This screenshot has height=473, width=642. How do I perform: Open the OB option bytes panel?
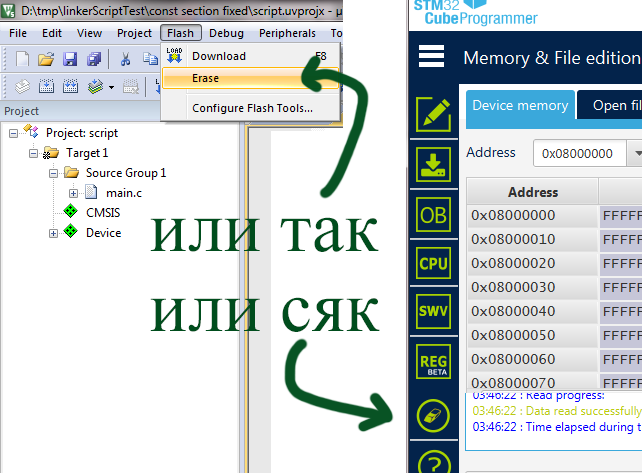(431, 213)
